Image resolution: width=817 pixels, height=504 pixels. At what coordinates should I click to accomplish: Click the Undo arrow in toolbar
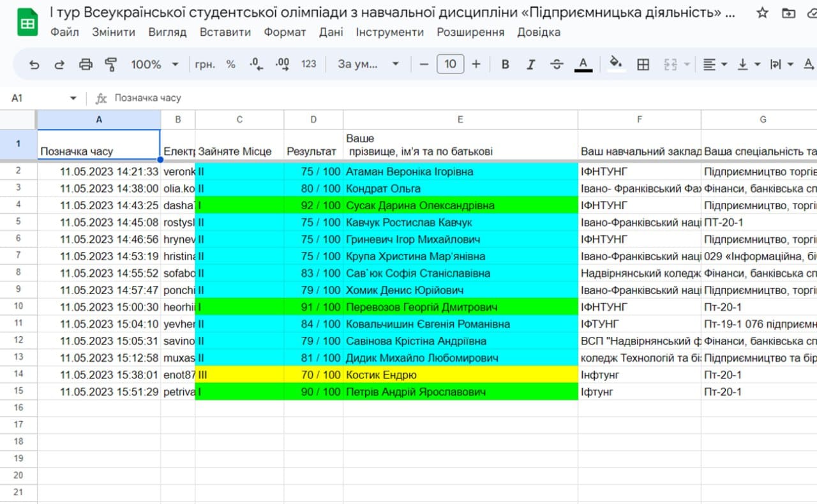tap(34, 64)
